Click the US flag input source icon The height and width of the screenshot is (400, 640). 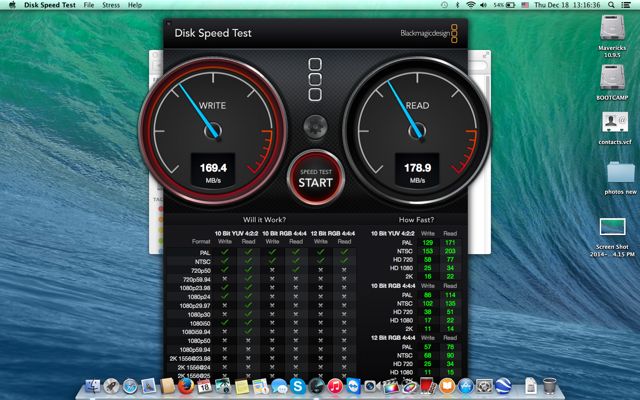tap(525, 5)
